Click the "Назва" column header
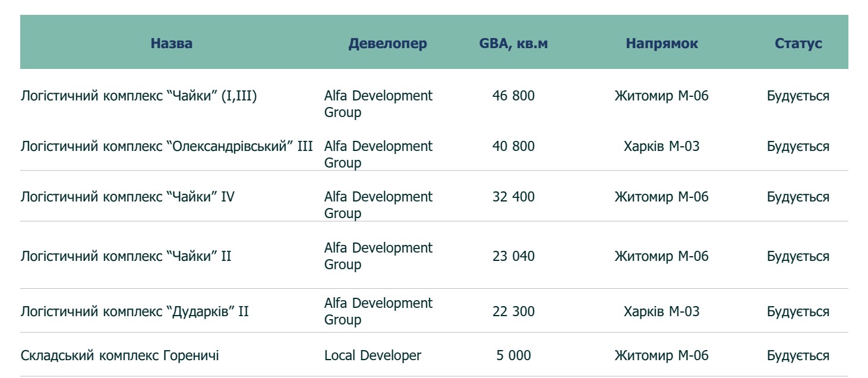The width and height of the screenshot is (868, 378). click(171, 43)
